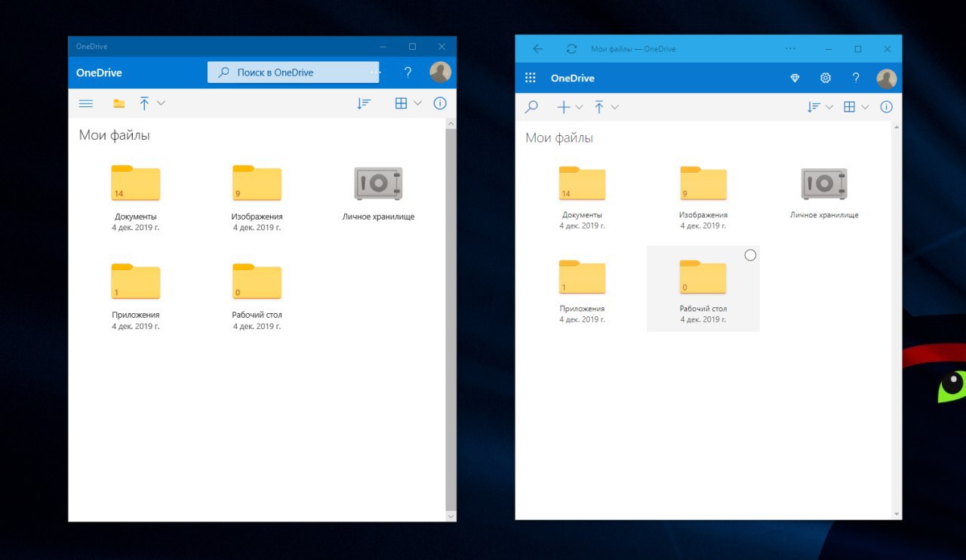The image size is (966, 560).
Task: Open settings gear in right window
Action: coord(826,78)
